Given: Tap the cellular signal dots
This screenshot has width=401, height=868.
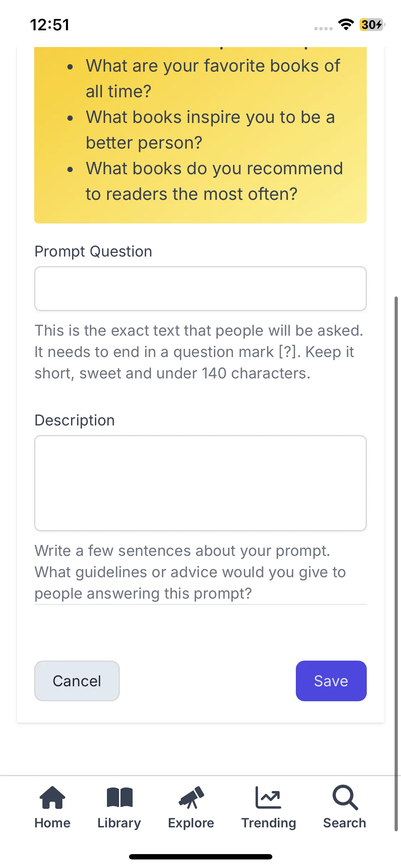Looking at the screenshot, I should pyautogui.click(x=323, y=29).
